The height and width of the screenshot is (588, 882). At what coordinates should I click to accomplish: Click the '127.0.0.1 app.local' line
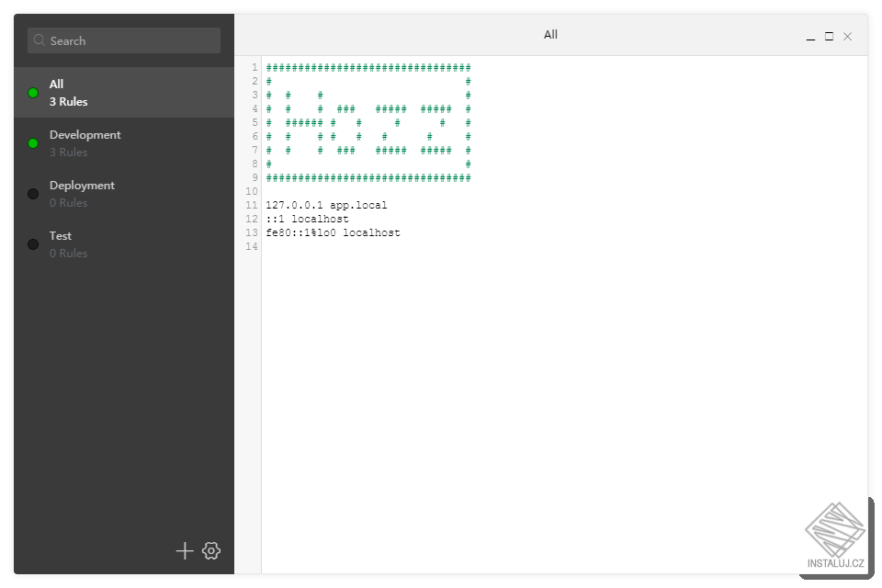point(326,206)
